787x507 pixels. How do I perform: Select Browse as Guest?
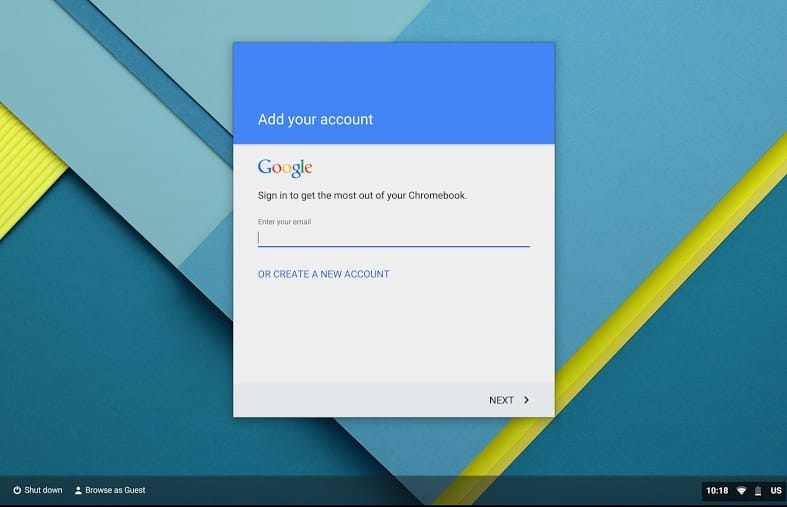point(110,490)
